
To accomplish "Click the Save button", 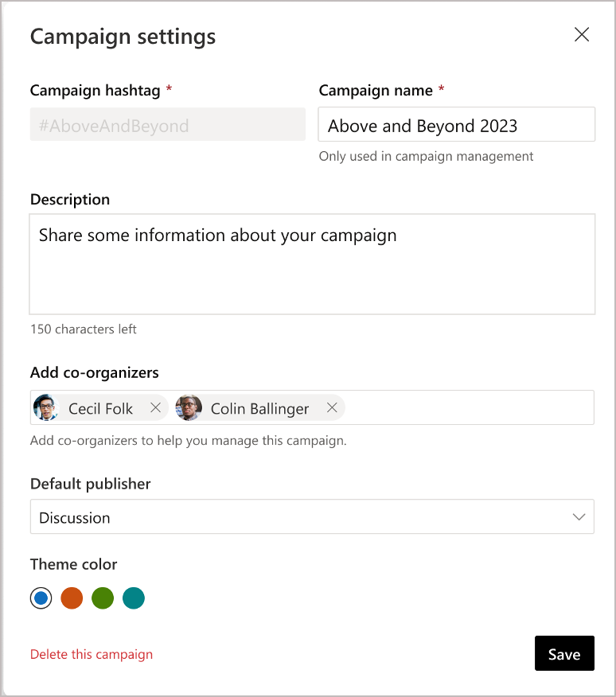I will [x=564, y=653].
